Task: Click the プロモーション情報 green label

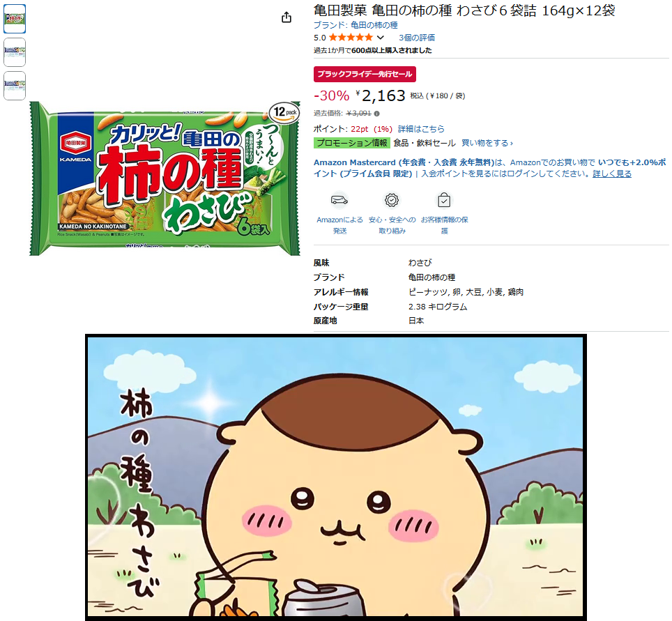Action: point(351,143)
